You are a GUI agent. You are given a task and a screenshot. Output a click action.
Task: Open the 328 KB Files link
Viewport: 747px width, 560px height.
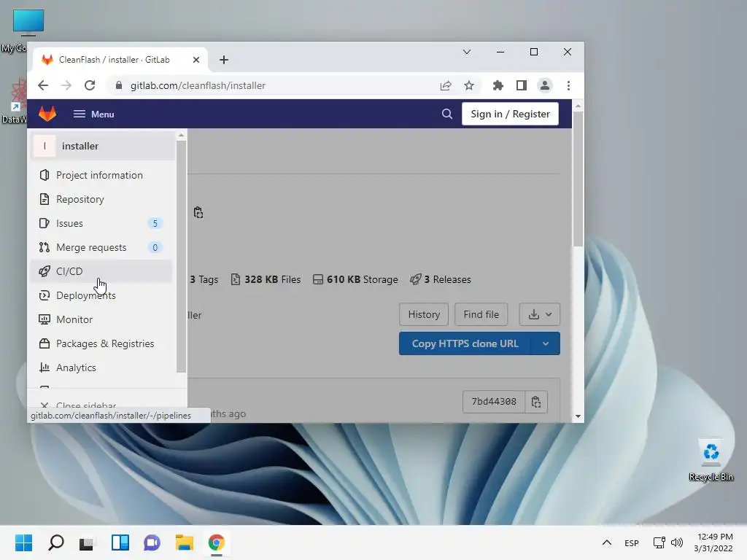click(x=266, y=279)
